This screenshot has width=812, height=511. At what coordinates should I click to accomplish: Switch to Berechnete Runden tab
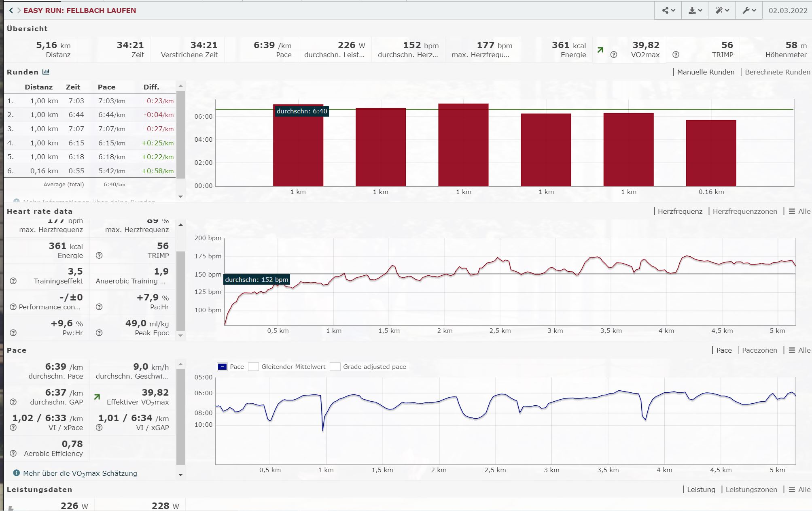point(777,72)
